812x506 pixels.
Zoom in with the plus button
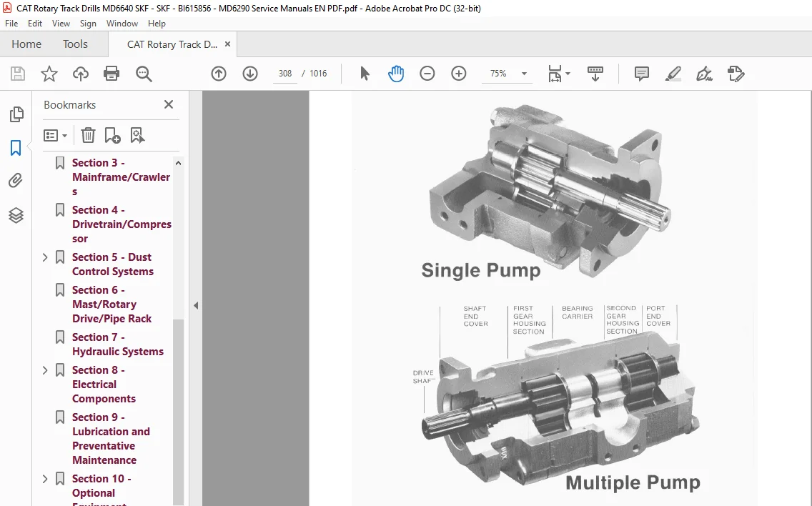tap(459, 74)
